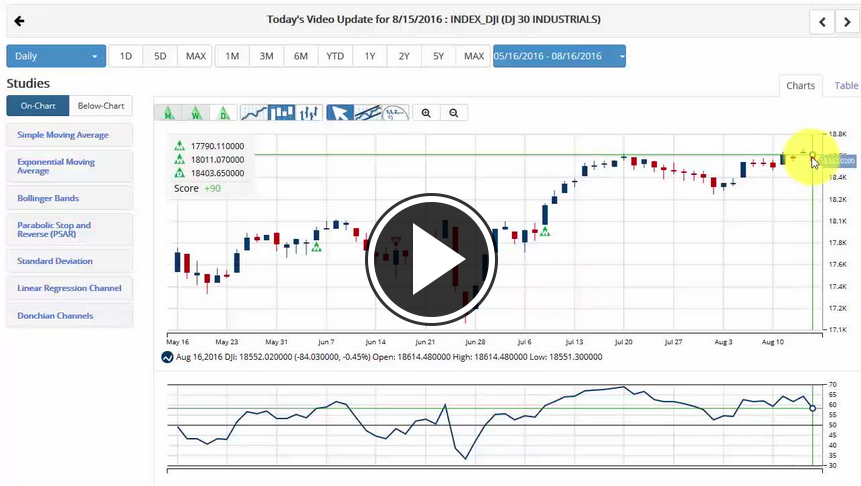Set range to 5Y
The image size is (861, 486).
click(438, 56)
